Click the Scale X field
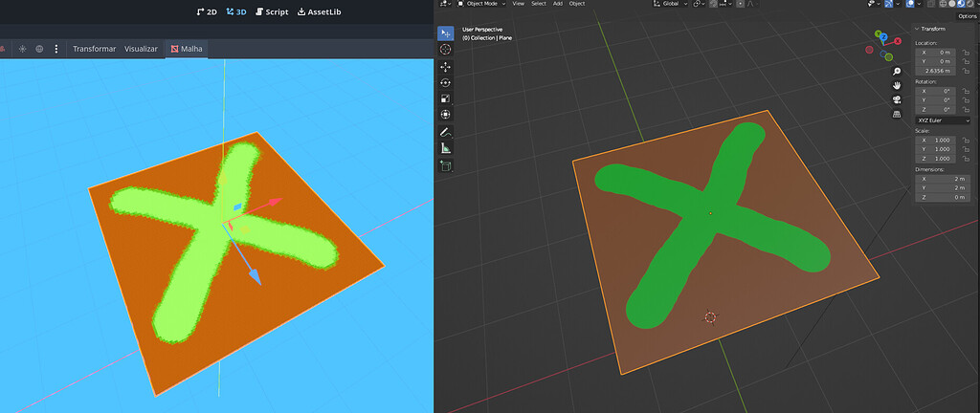The image size is (980, 413). click(935, 140)
